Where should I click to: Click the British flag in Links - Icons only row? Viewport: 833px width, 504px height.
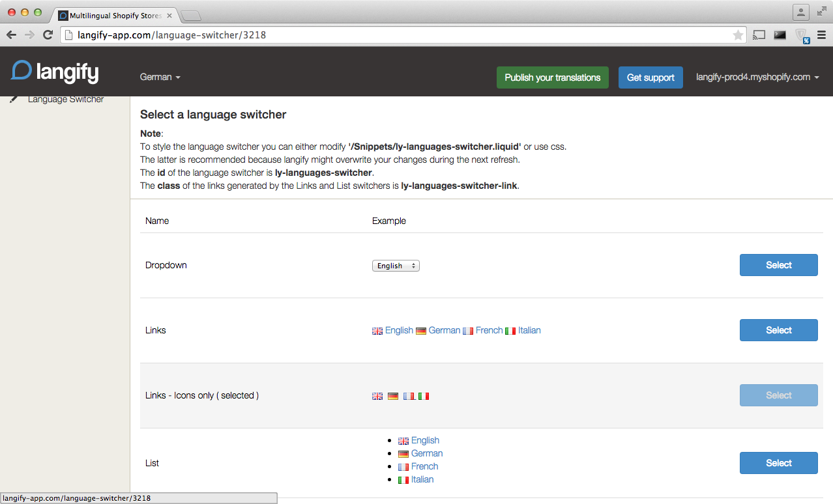tap(377, 395)
